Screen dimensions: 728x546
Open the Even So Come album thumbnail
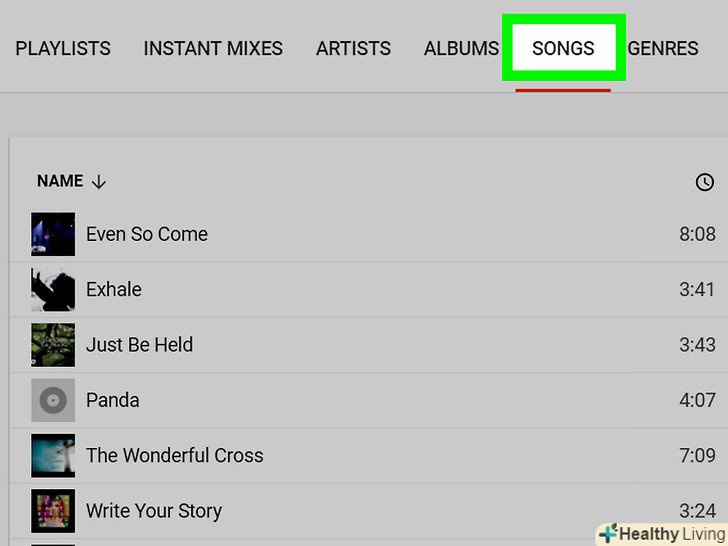(x=53, y=234)
